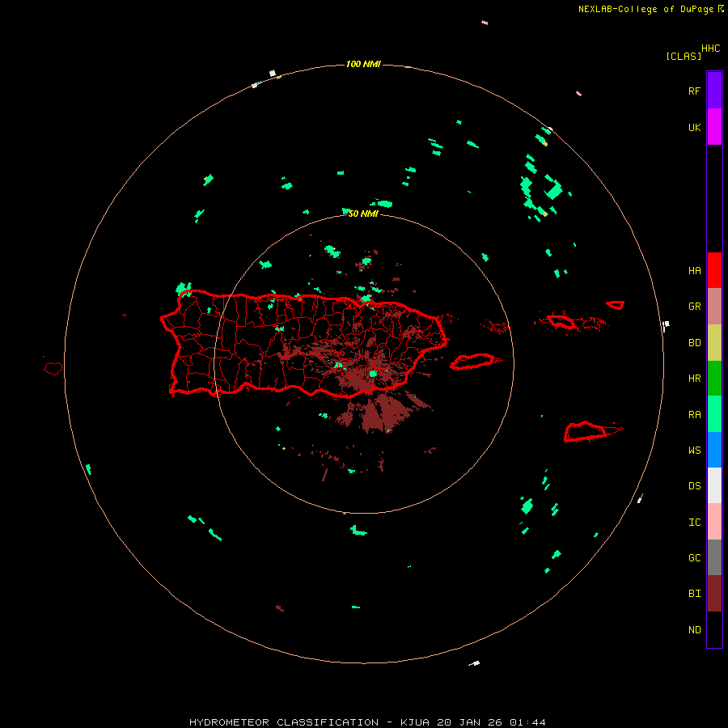Click the GR legend label
Screen dimensions: 728x728
[x=694, y=307]
